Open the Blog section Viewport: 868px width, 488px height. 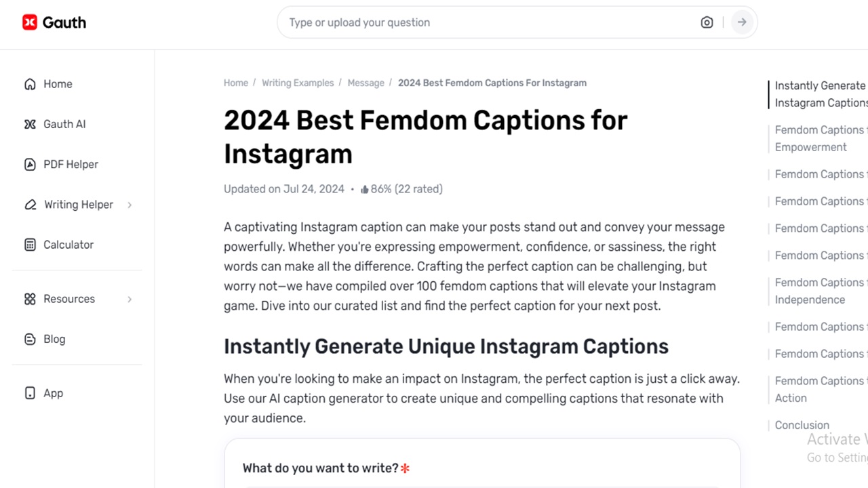click(x=54, y=339)
